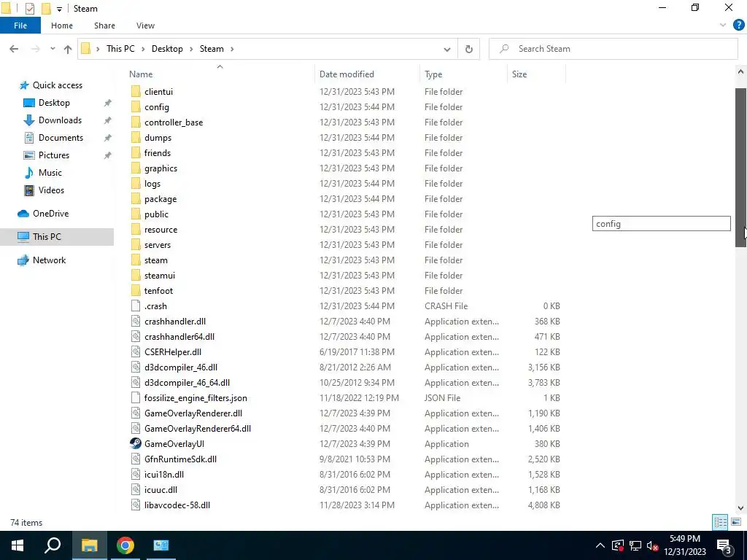747x560 pixels.
Task: Click the crashhandler.dll file icon
Action: point(136,322)
